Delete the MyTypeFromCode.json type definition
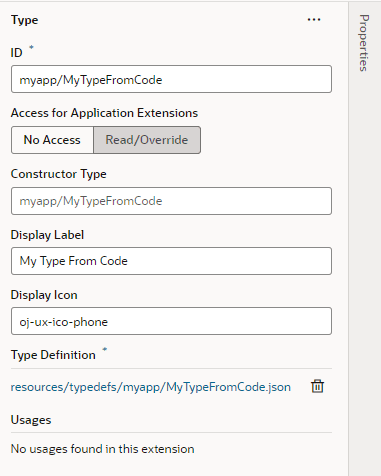This screenshot has height=476, width=381. pos(317,386)
